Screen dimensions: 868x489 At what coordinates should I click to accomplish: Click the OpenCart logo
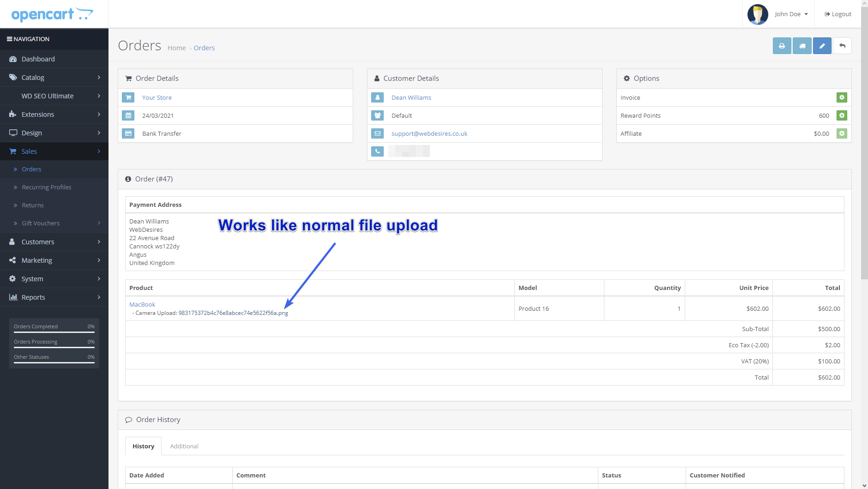point(52,14)
